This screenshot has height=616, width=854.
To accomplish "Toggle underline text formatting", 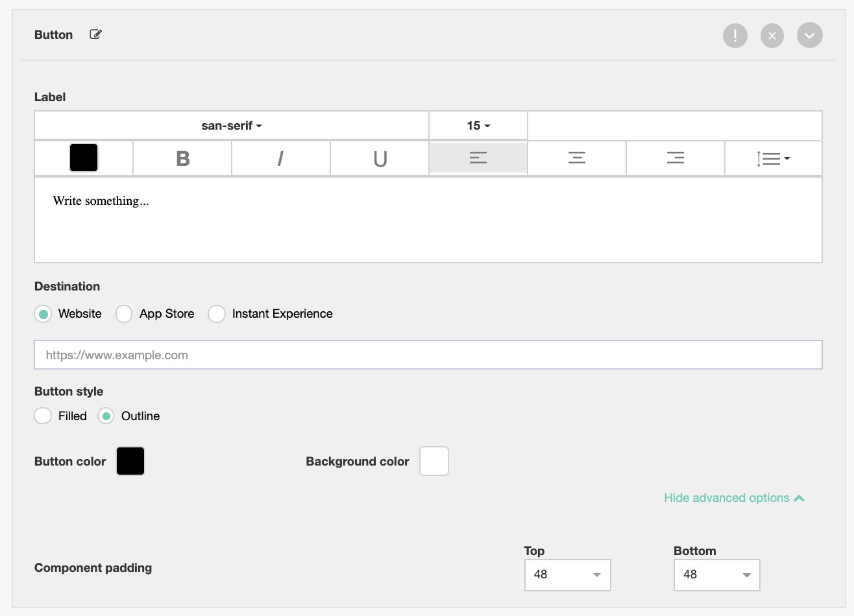I will [380, 158].
